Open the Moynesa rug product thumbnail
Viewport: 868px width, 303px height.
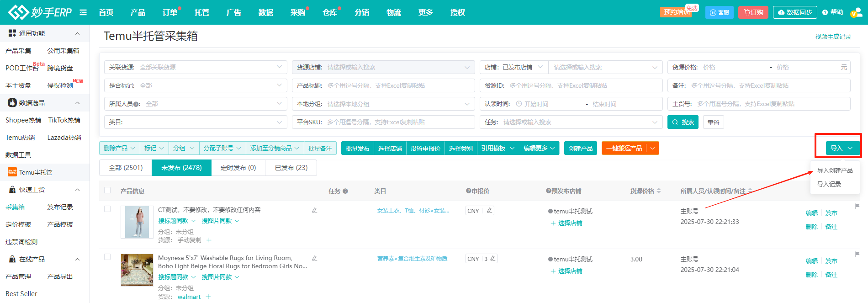(x=137, y=270)
